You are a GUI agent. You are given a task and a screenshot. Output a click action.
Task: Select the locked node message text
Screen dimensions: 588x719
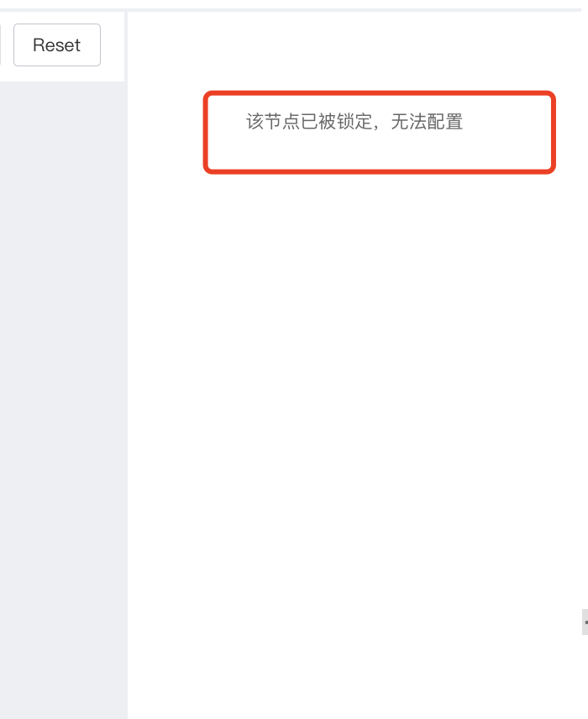[x=354, y=122]
